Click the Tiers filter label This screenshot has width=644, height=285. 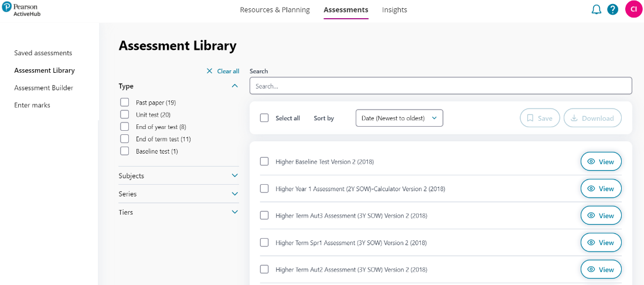tap(125, 212)
